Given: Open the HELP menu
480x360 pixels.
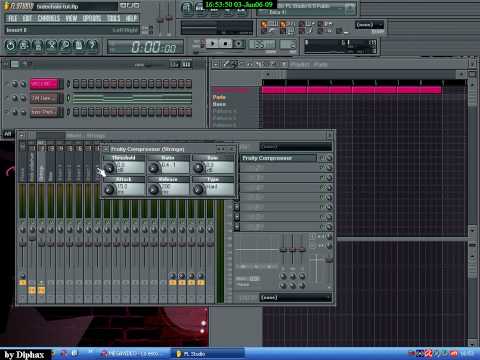Looking at the screenshot, I should point(131,18).
